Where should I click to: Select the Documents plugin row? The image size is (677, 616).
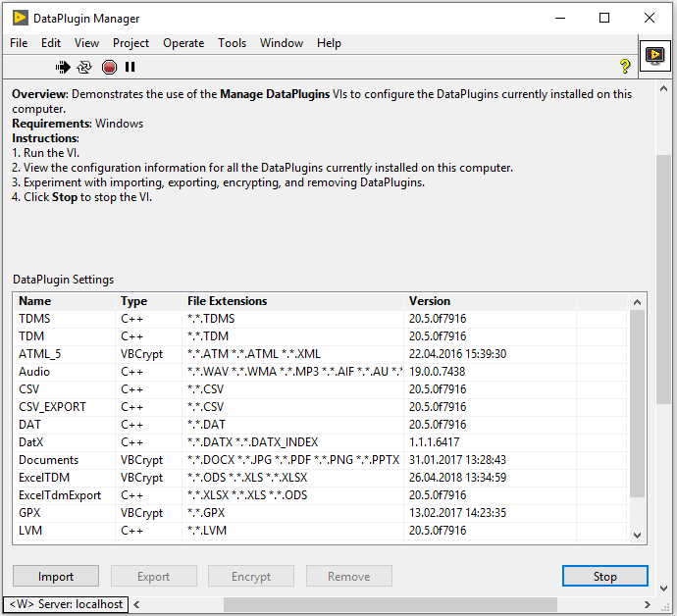[x=321, y=460]
